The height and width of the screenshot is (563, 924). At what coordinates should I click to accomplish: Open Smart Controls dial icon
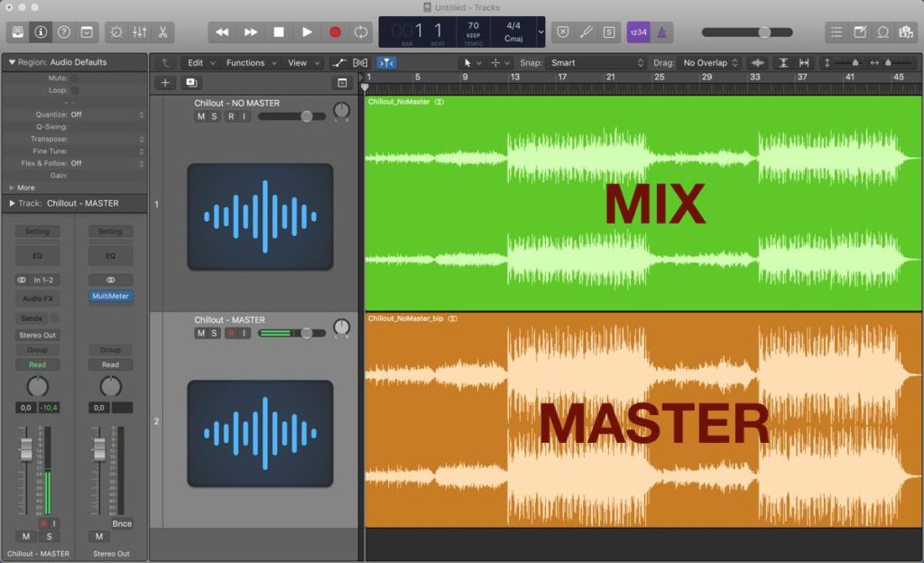click(116, 32)
